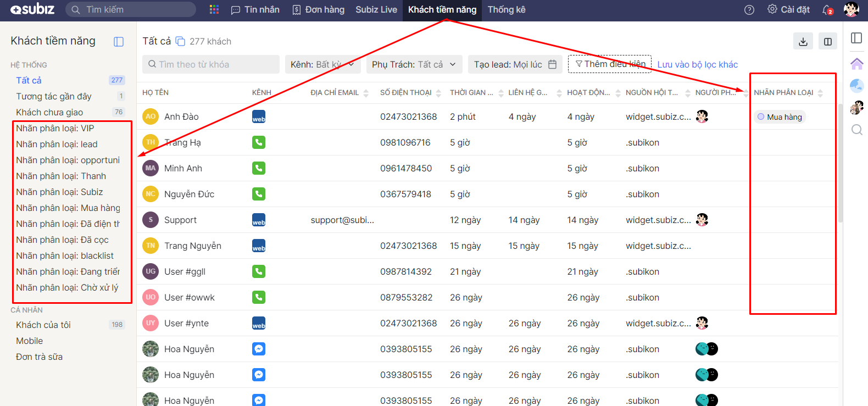Click the download export icon
This screenshot has width=868, height=406.
coord(803,42)
